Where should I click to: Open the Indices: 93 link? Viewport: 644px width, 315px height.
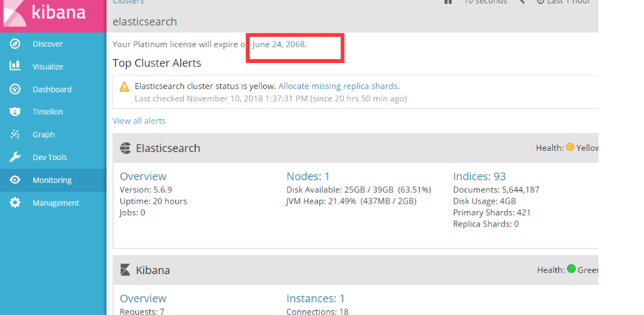tap(479, 176)
